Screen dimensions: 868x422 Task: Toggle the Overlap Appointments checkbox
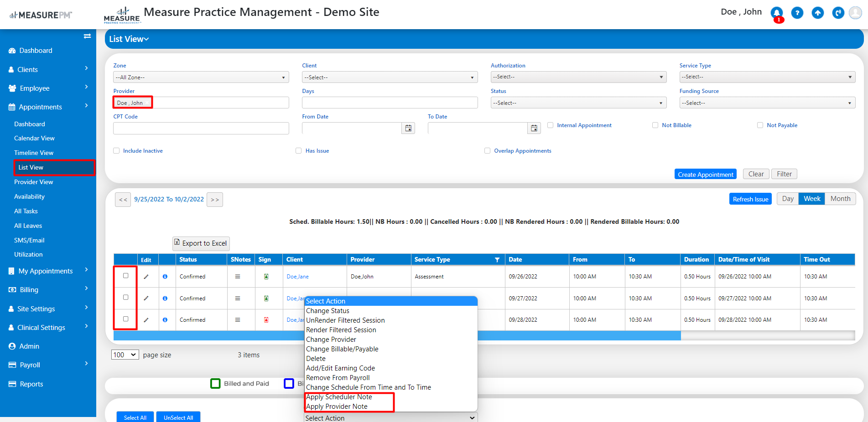pos(488,151)
